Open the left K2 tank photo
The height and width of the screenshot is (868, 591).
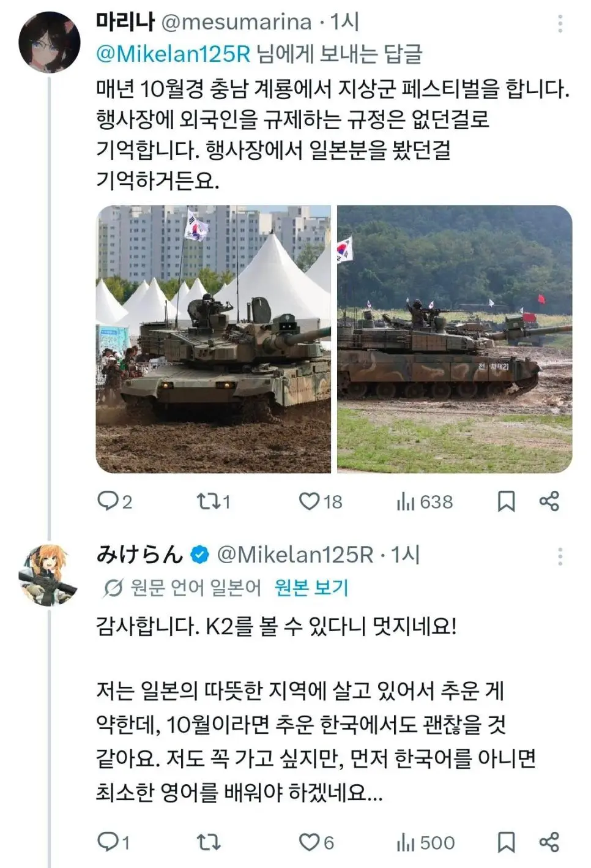point(214,341)
